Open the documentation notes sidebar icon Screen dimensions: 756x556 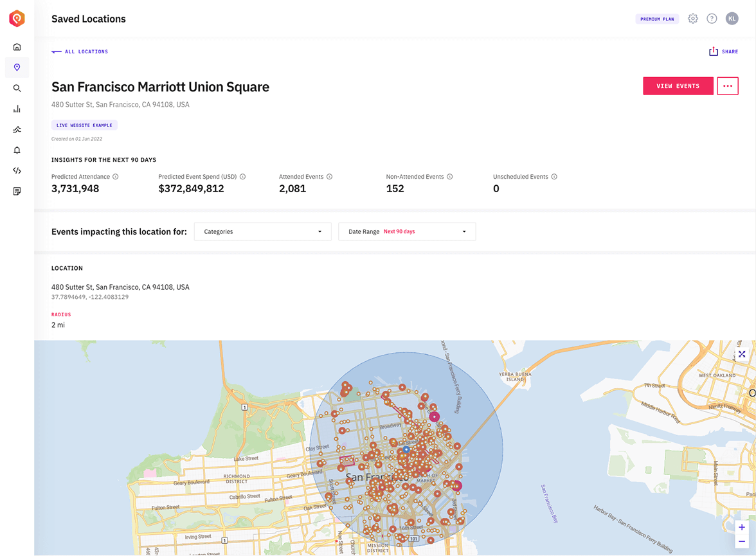point(17,192)
